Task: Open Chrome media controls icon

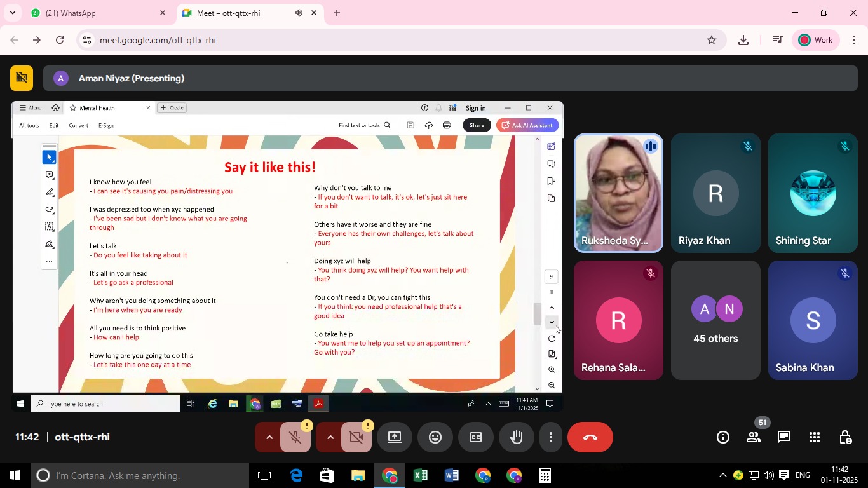Action: pos(777,40)
